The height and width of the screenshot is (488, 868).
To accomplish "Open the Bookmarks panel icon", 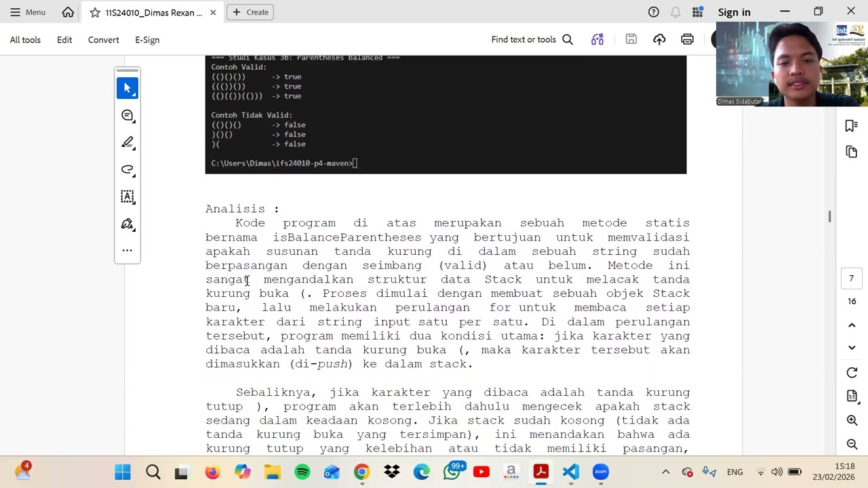I will tap(852, 125).
